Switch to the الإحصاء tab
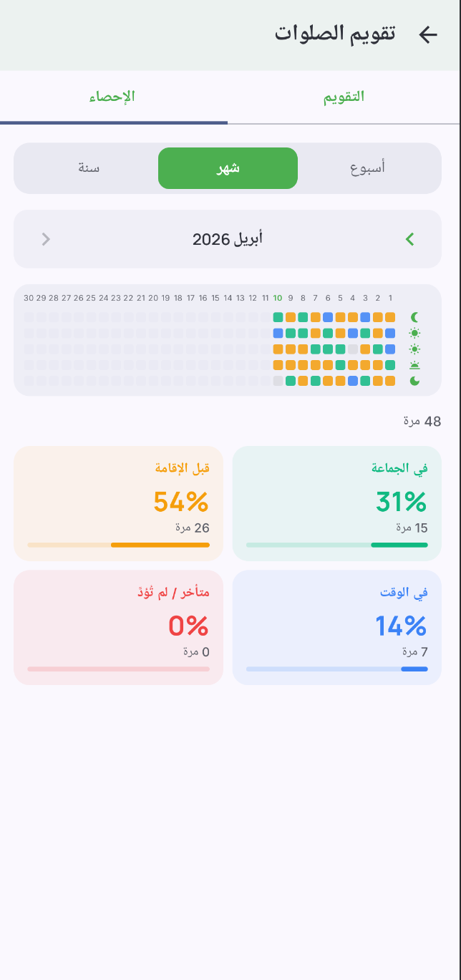This screenshot has height=980, width=461. pos(113,97)
